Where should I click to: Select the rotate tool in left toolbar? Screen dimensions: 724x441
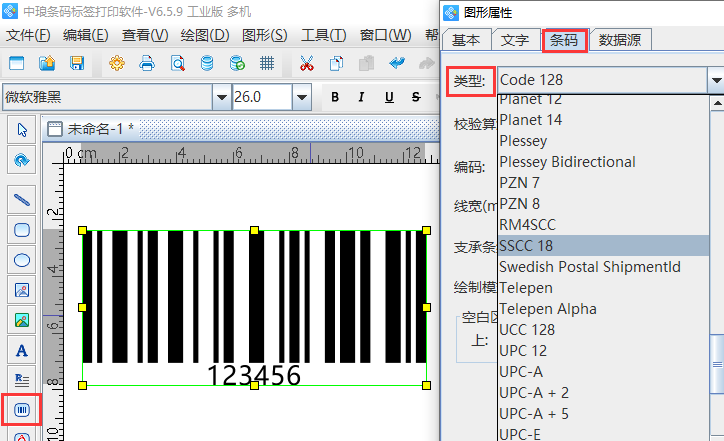(22, 160)
